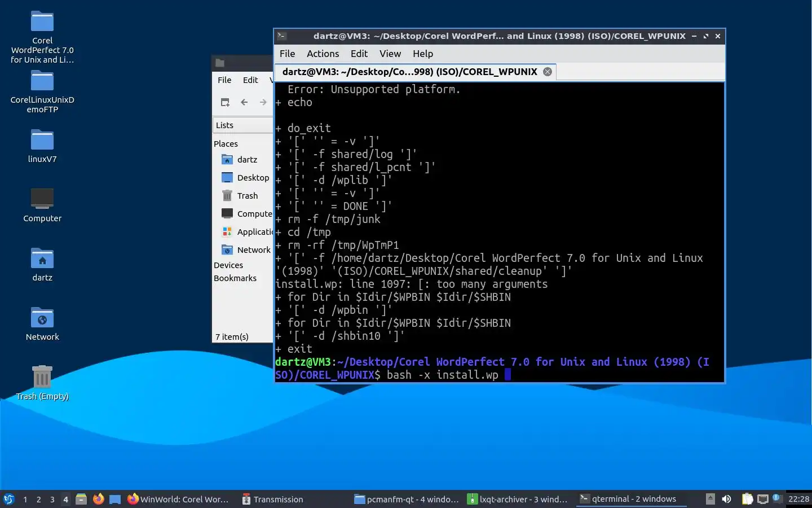Close the COREL_WPUNIX terminal tab
Screen dimensions: 812x508
[547, 72]
